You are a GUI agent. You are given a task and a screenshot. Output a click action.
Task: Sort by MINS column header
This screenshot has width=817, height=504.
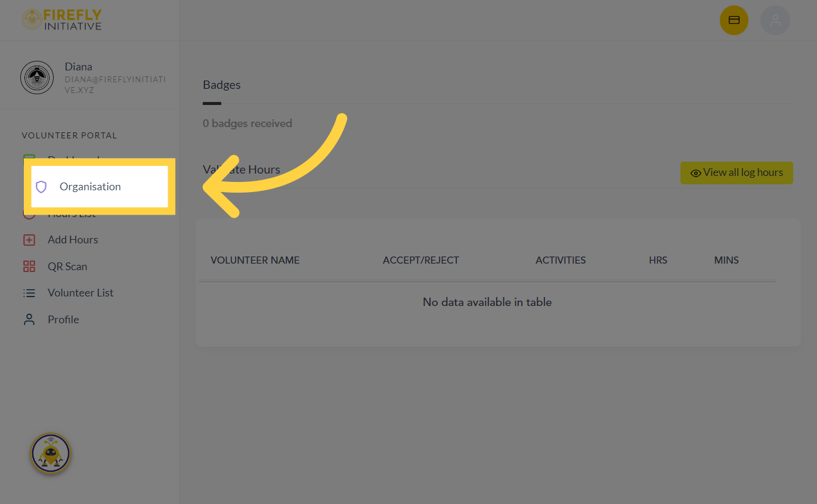(x=726, y=260)
